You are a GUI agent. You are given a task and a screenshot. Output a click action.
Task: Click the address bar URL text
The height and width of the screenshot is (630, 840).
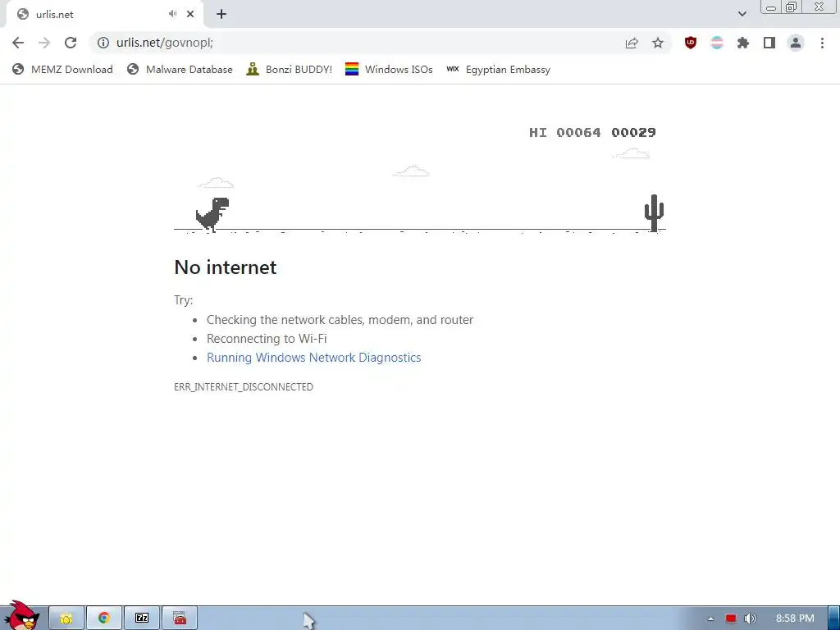point(164,43)
